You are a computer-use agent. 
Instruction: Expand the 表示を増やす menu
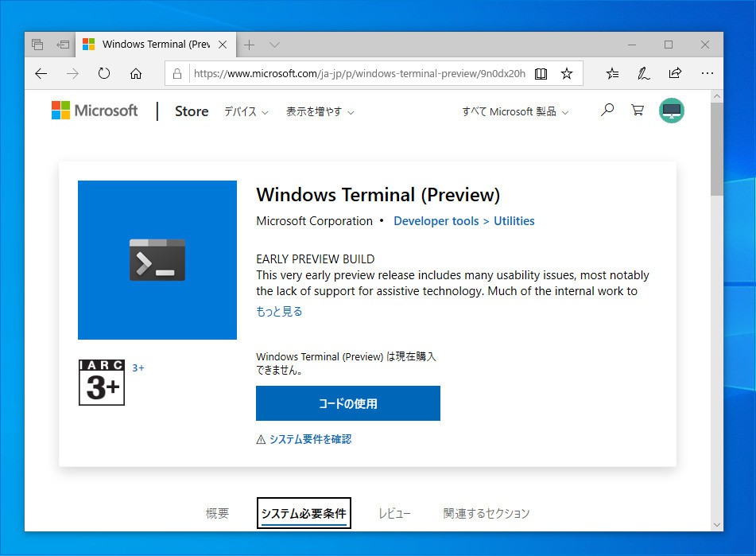click(x=320, y=112)
